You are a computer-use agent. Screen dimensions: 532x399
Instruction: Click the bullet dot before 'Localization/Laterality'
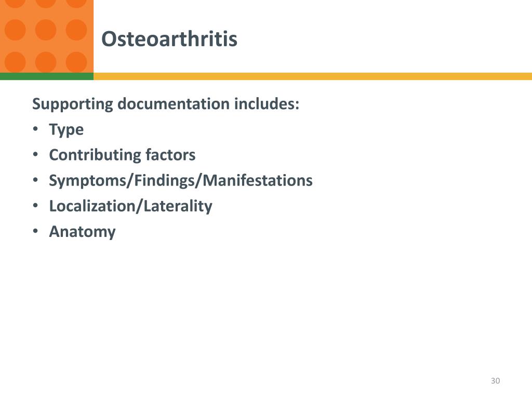pos(35,206)
